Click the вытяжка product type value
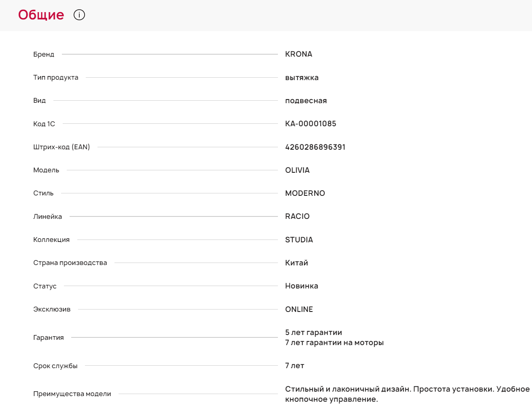The height and width of the screenshot is (407, 532). click(302, 78)
